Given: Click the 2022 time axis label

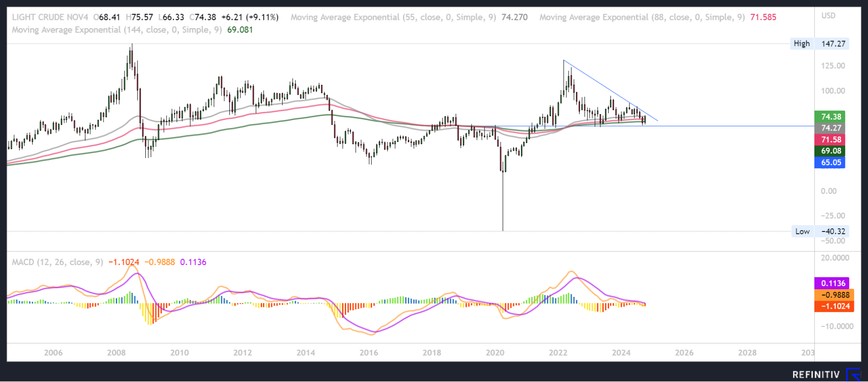Looking at the screenshot, I should [558, 352].
